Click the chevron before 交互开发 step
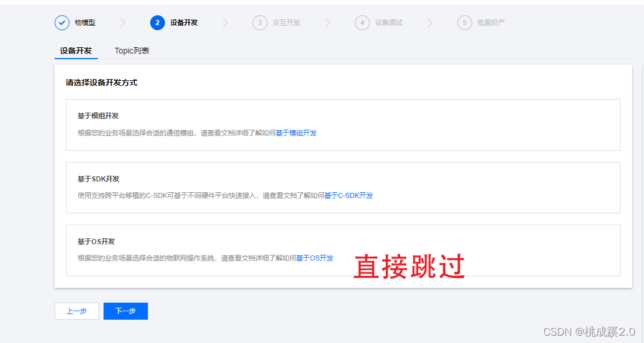This screenshot has height=343, width=644. (x=225, y=23)
